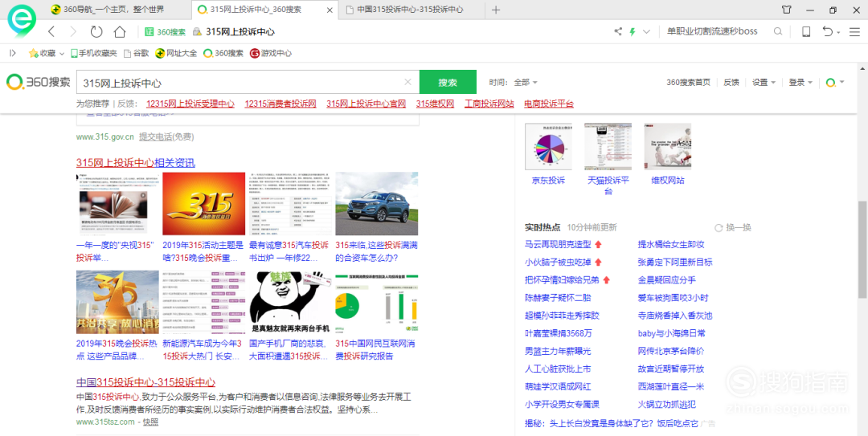Image resolution: width=868 pixels, height=436 pixels.
Task: Open hot topic 提水桶给女生卸妆
Action: click(x=671, y=244)
